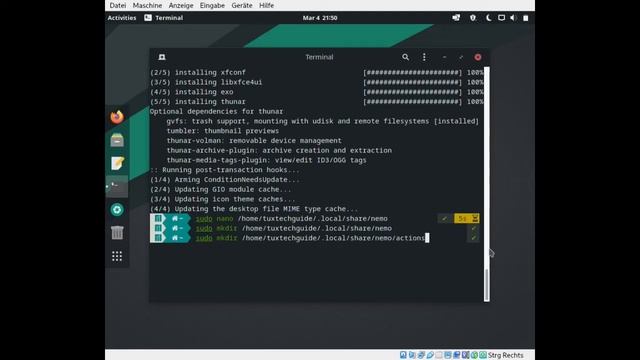Open the Datei menu
The width and height of the screenshot is (640, 360).
tap(118, 5)
